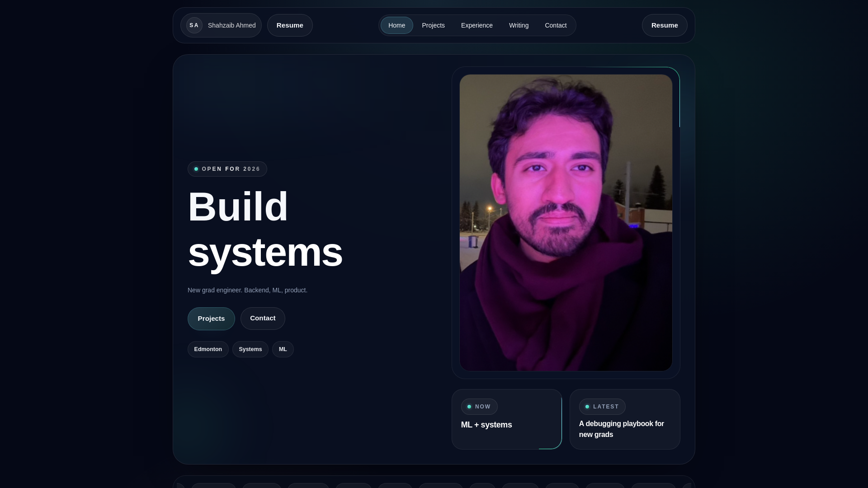Open Resume button next to Shahzaib Ahmed name
The width and height of the screenshot is (868, 488).
290,25
